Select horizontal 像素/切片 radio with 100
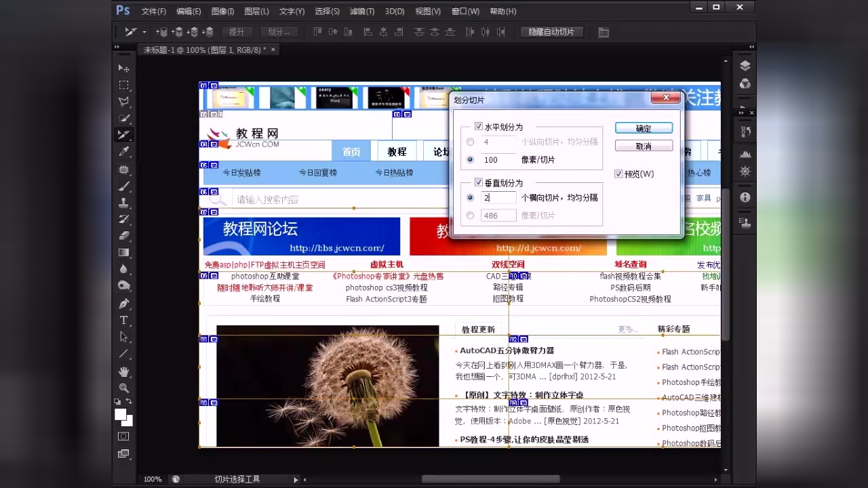Viewport: 868px width, 488px height. tap(470, 160)
